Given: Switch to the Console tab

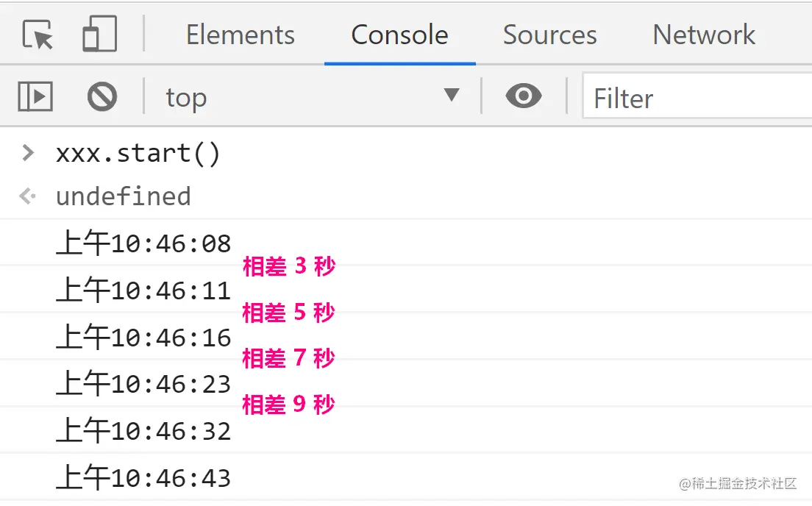Looking at the screenshot, I should [399, 35].
